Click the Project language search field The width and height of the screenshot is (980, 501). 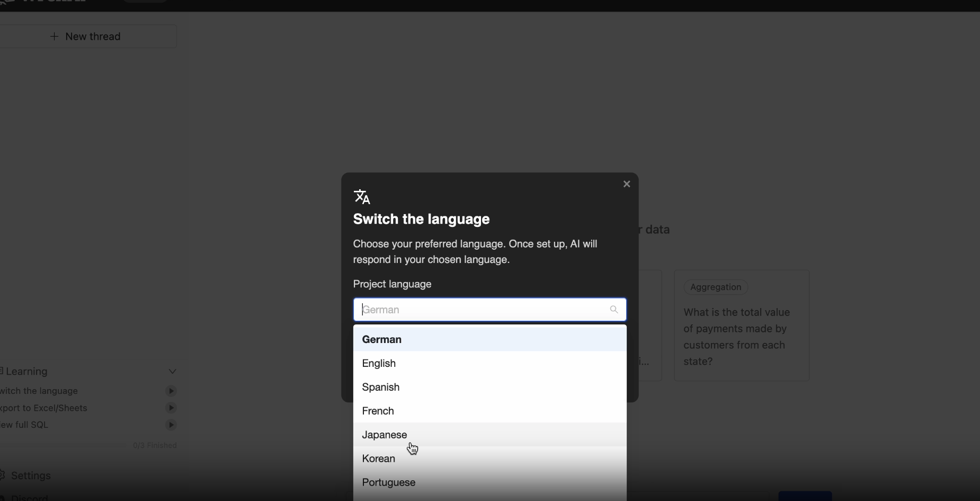[482, 310]
